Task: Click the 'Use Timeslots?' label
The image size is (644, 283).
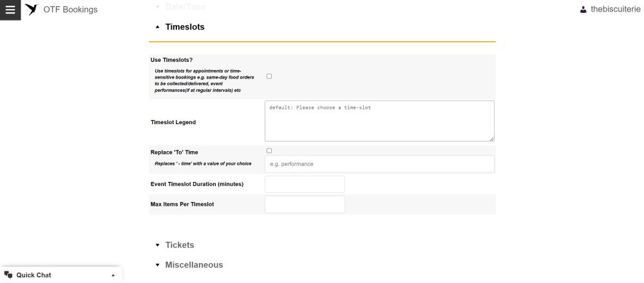Action: coord(172,60)
